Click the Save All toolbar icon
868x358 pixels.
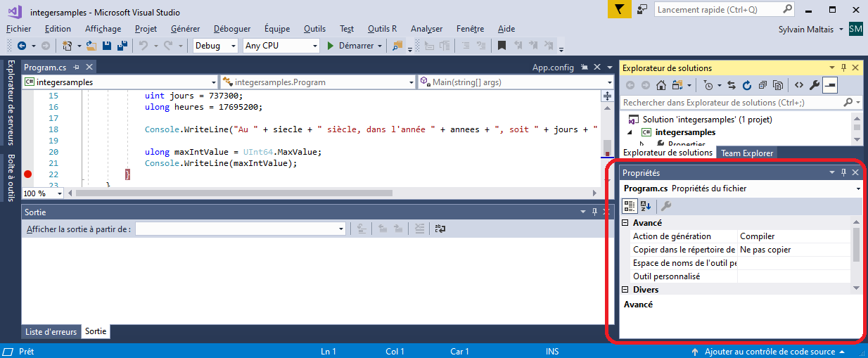[x=122, y=46]
